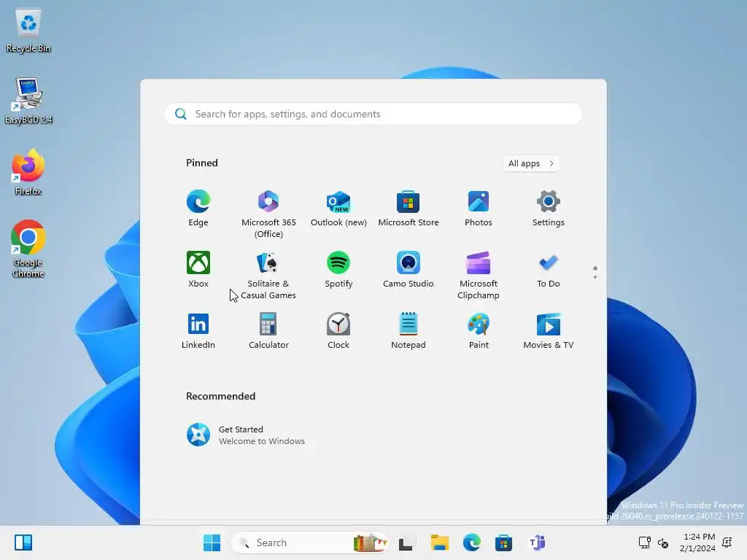Open Microsoft Teams on taskbar
Screen dimensions: 747x560
537,542
